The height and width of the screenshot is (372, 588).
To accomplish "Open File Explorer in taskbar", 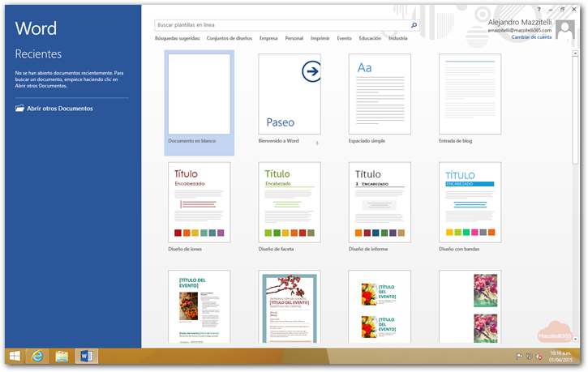I will pyautogui.click(x=62, y=356).
